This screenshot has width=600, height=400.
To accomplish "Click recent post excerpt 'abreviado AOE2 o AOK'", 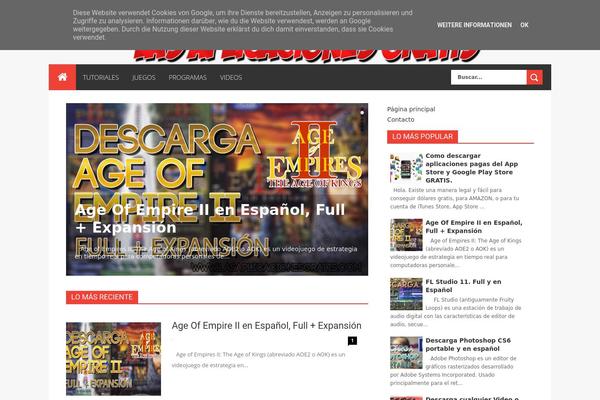I will tap(258, 360).
